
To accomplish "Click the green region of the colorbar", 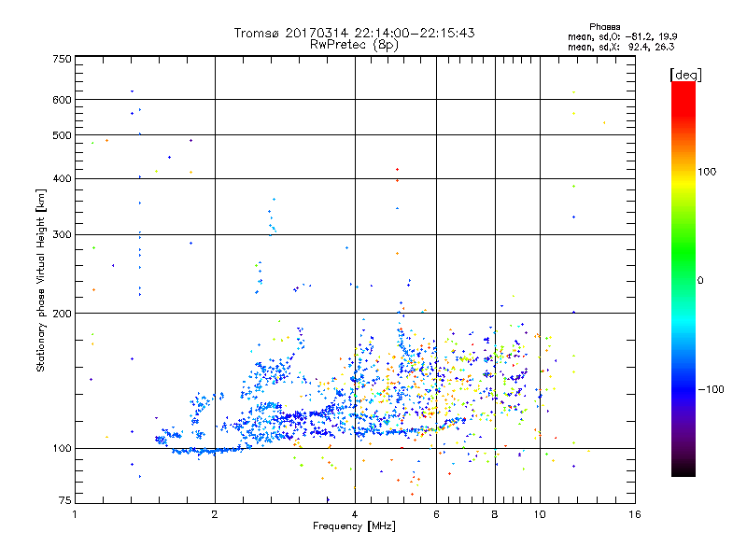I will (684, 252).
